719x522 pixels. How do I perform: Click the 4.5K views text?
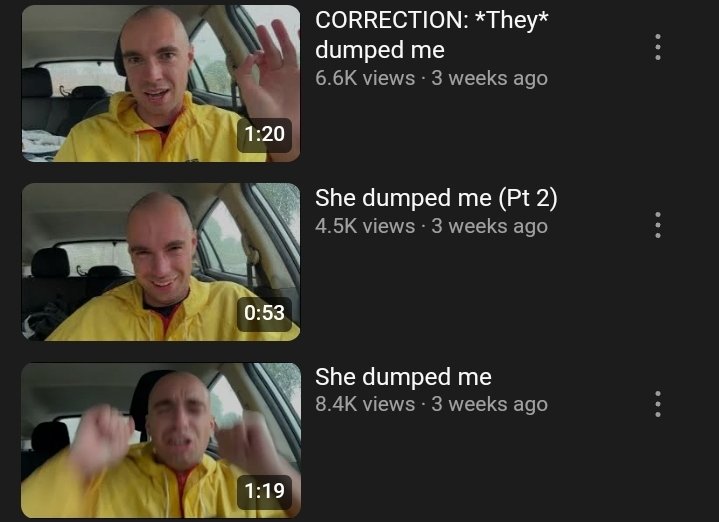[x=365, y=226]
